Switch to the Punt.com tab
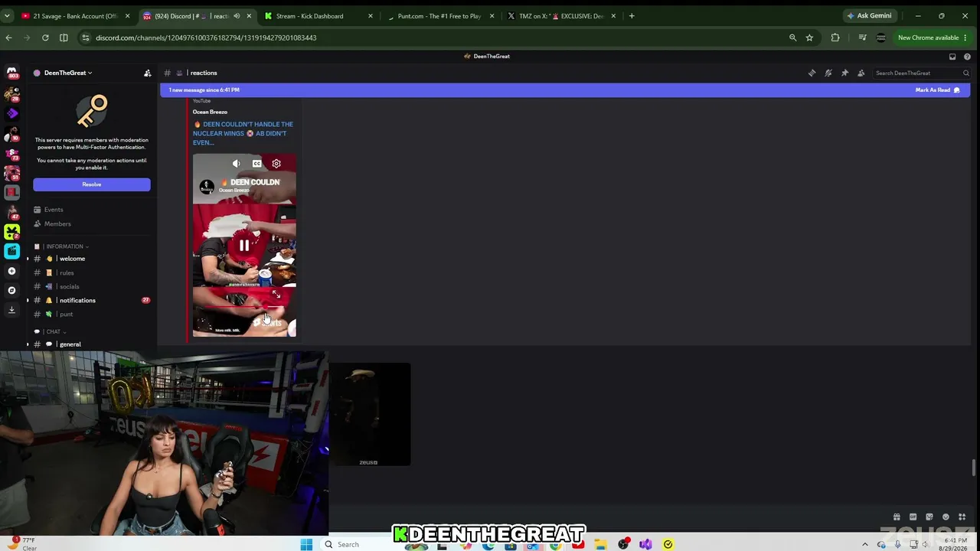The image size is (980, 551). click(x=440, y=16)
